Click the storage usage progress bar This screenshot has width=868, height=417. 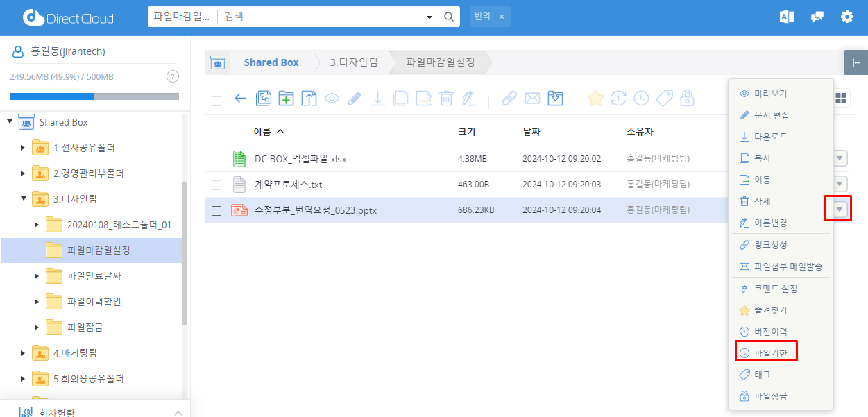94,96
